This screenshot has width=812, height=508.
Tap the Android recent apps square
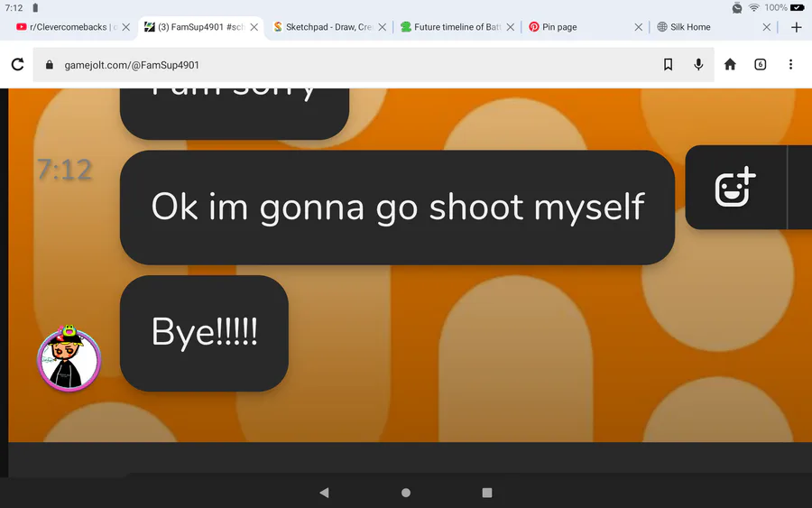(x=487, y=493)
